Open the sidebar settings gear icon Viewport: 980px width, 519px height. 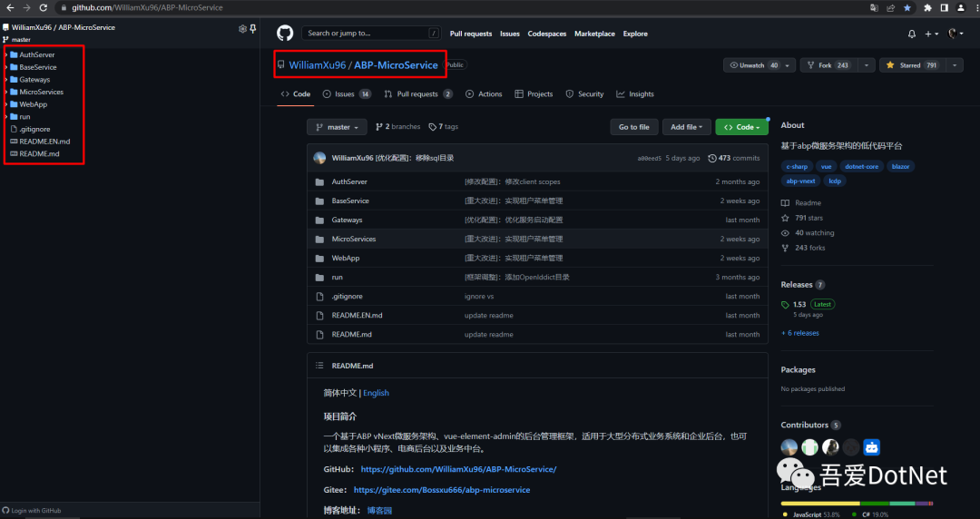[x=242, y=29]
